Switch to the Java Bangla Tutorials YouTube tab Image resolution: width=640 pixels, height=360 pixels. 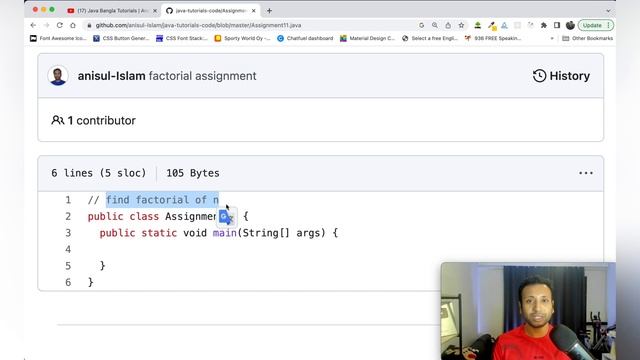click(112, 11)
